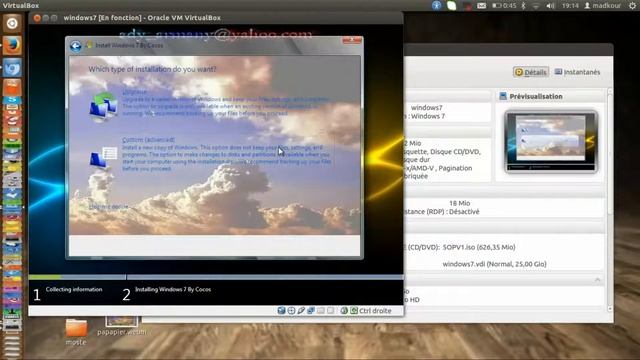The height and width of the screenshot is (360, 640).
Task: Click the Ctrl droite host key label
Action: 375,311
